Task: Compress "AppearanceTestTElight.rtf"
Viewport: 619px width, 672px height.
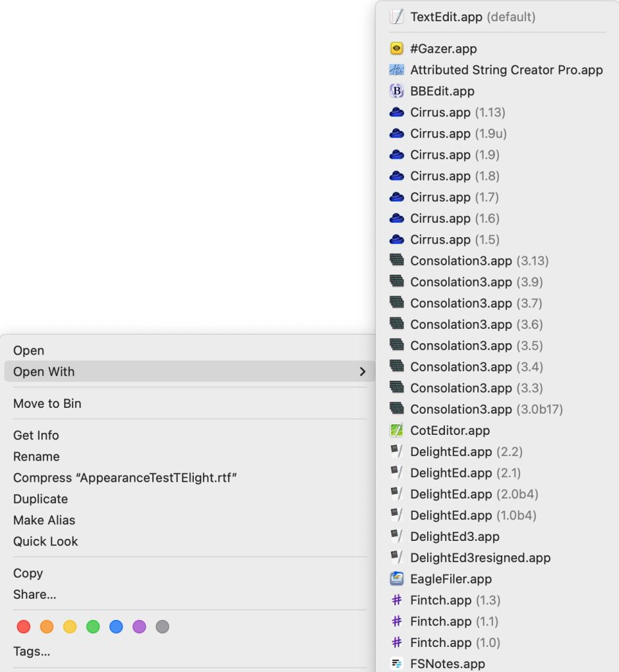Action: click(125, 478)
